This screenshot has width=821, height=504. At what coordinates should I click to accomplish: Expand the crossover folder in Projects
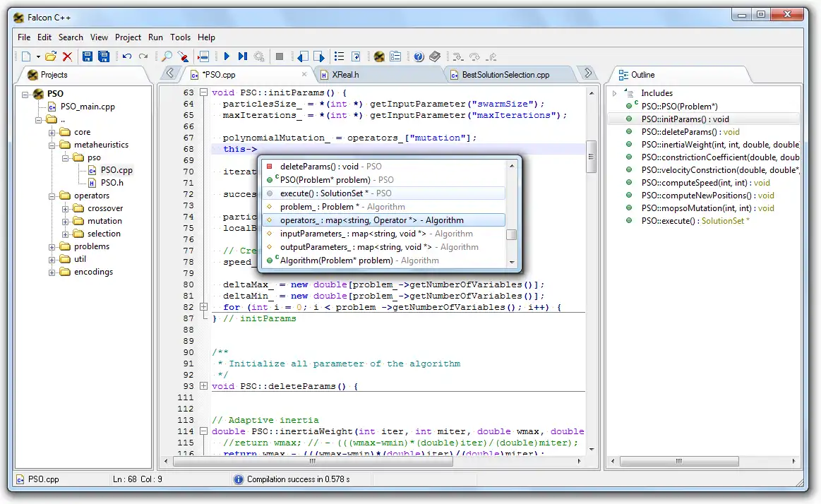[66, 208]
